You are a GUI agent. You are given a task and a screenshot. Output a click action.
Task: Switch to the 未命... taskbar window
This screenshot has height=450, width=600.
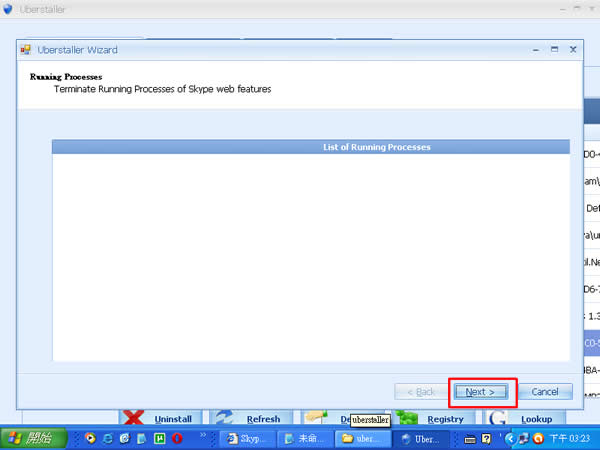pyautogui.click(x=305, y=439)
